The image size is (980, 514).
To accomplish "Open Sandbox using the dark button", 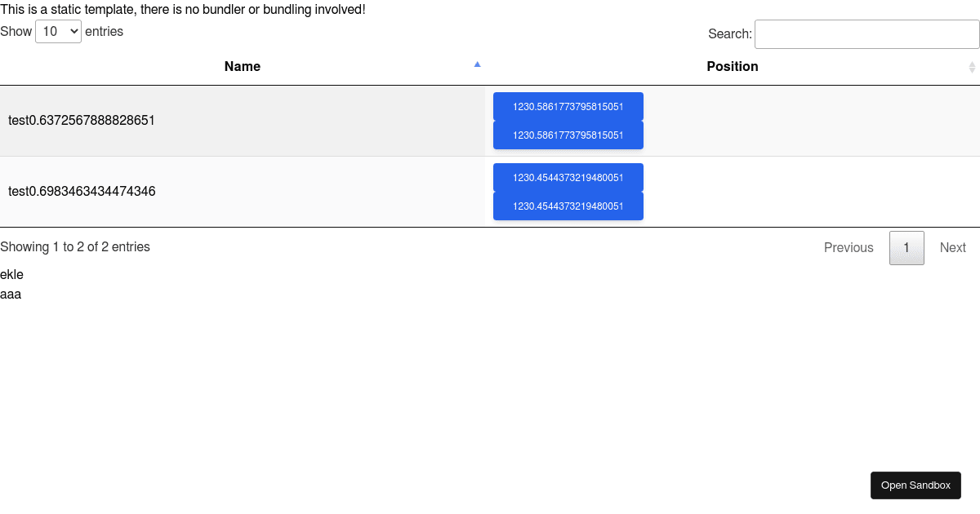I will (x=915, y=485).
